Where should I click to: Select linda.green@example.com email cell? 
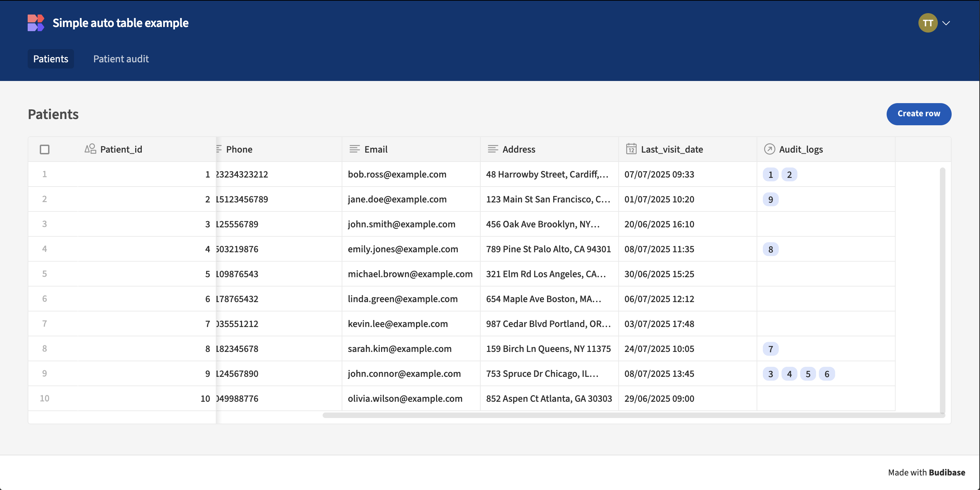[411, 299]
